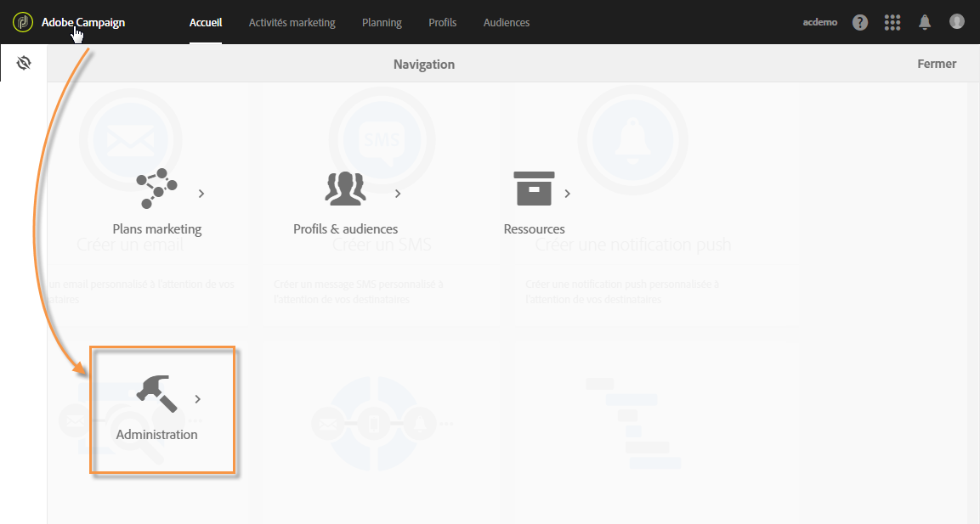Open the Profils tab
The height and width of the screenshot is (524, 980).
(x=443, y=22)
